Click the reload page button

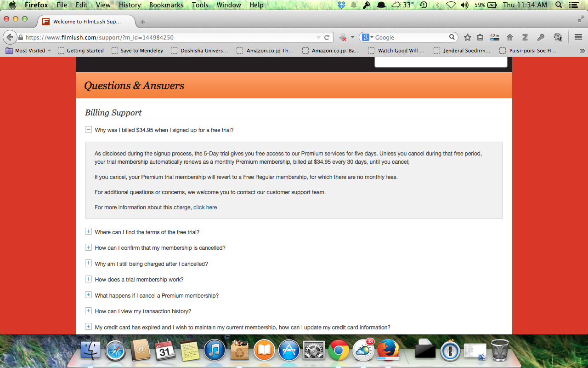327,38
